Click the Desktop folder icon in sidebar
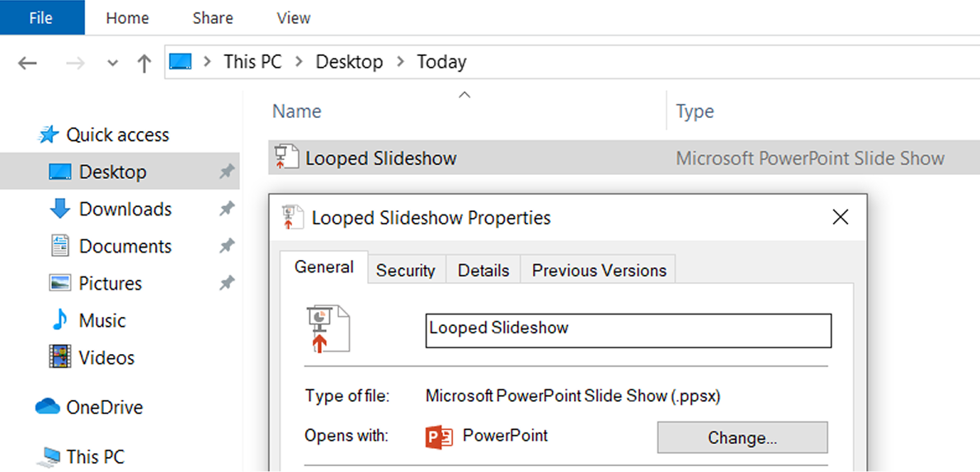Image resolution: width=980 pixels, height=472 pixels. [x=60, y=172]
